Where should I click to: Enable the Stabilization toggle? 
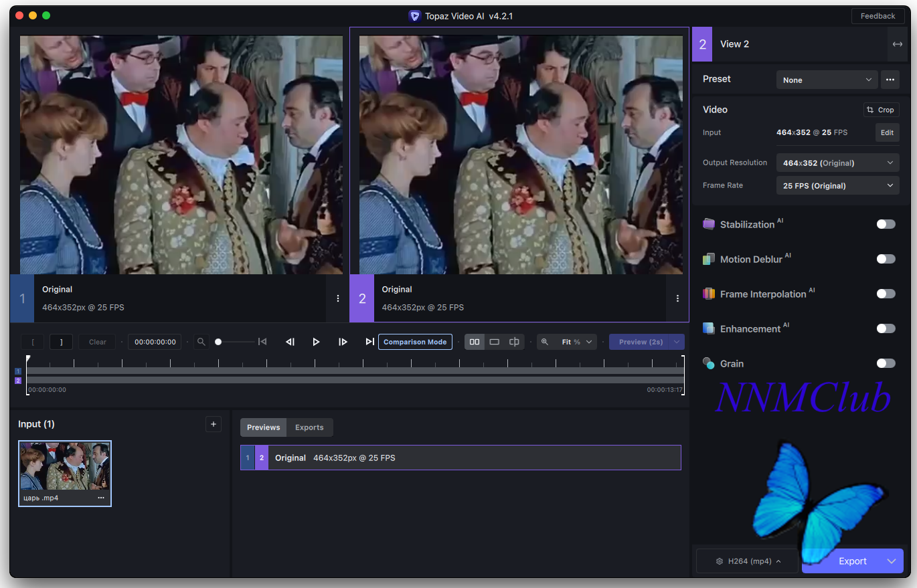pyautogui.click(x=886, y=224)
